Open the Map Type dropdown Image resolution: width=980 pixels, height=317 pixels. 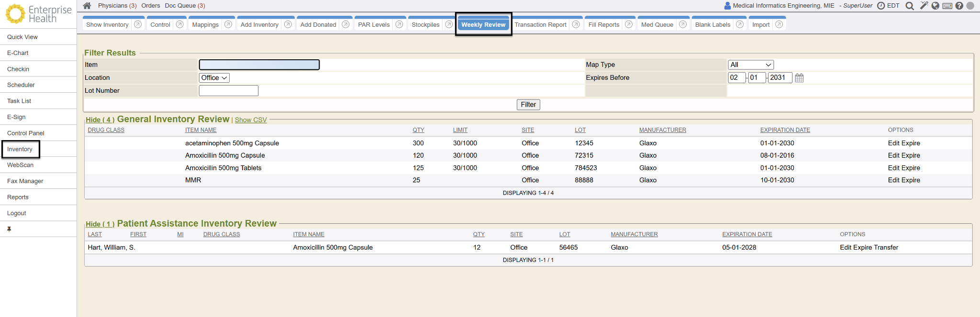point(750,65)
